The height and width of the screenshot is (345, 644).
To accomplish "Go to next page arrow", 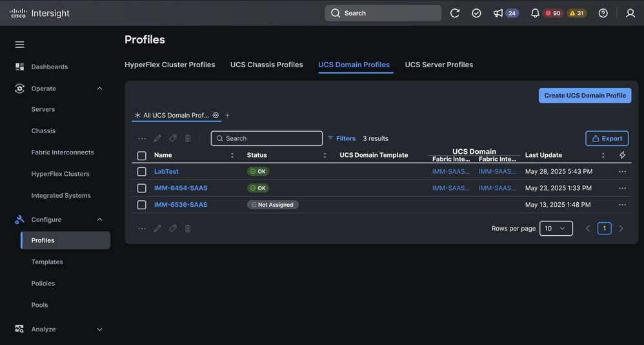I will (x=621, y=228).
